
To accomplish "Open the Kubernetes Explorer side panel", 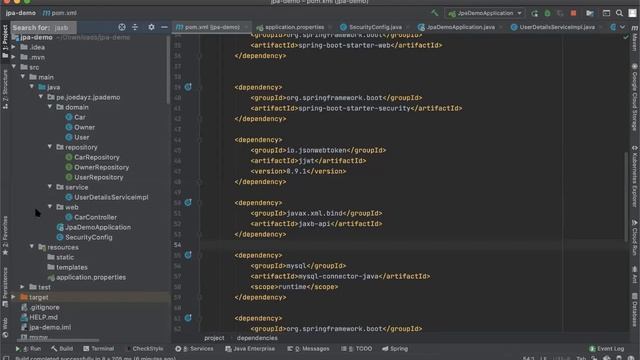I will pos(634,176).
